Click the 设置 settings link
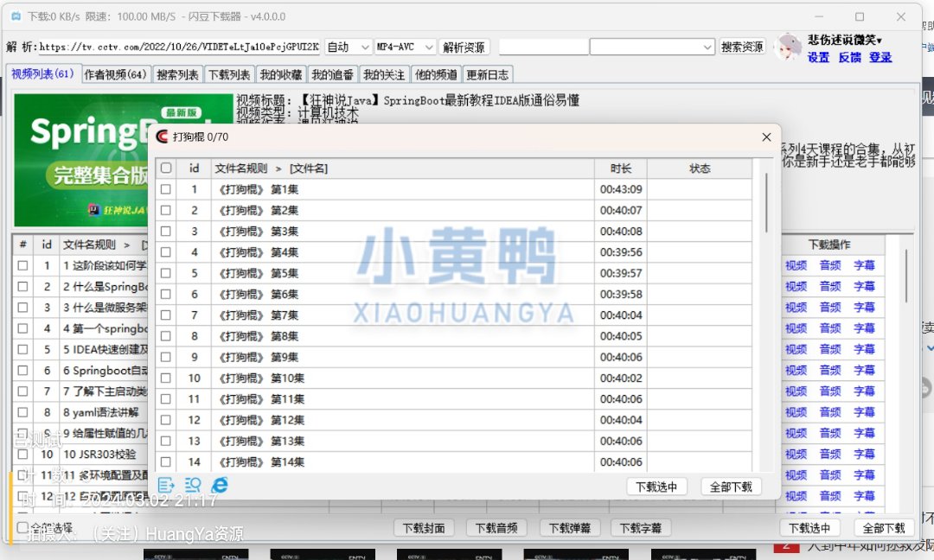 818,57
